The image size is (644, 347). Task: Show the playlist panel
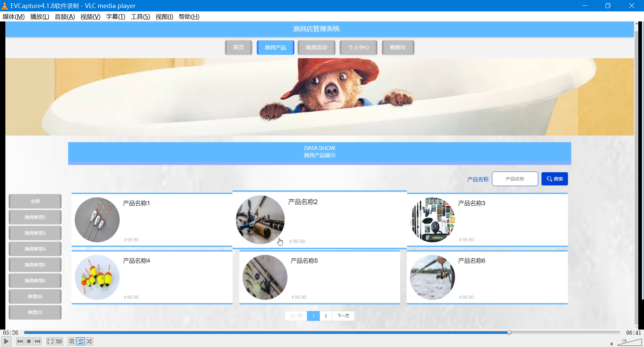pos(72,341)
